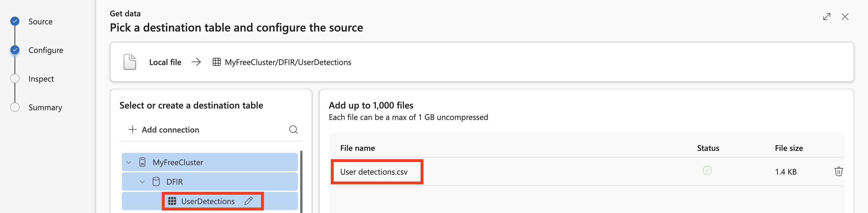The image size is (868, 213).
Task: Click the DFIR database cylinder icon
Action: [x=156, y=182]
